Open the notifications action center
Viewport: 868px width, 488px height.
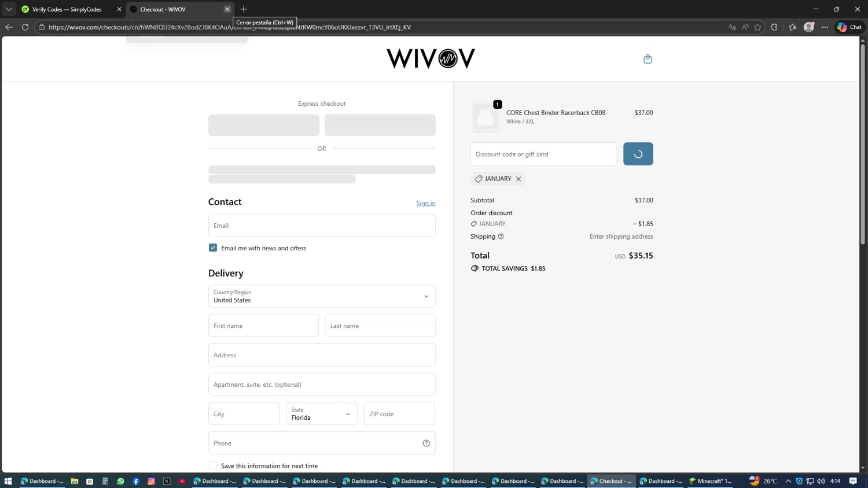(853, 481)
